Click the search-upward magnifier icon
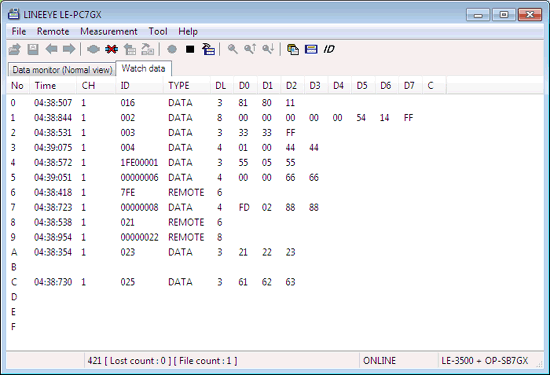This screenshot has height=375, width=550. (250, 49)
